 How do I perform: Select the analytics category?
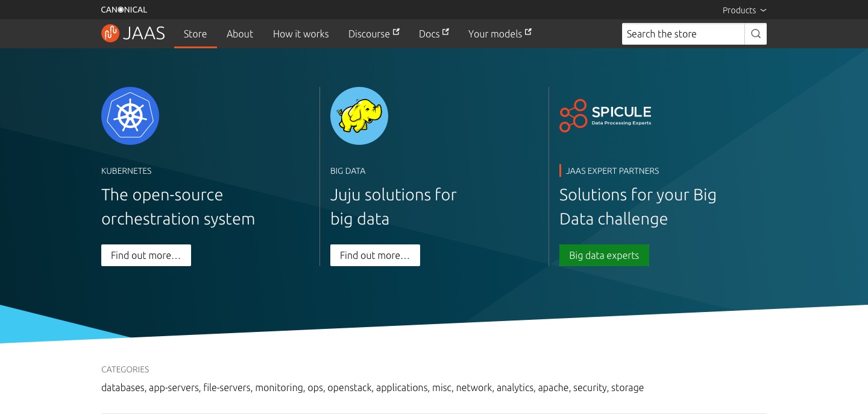[x=515, y=387]
